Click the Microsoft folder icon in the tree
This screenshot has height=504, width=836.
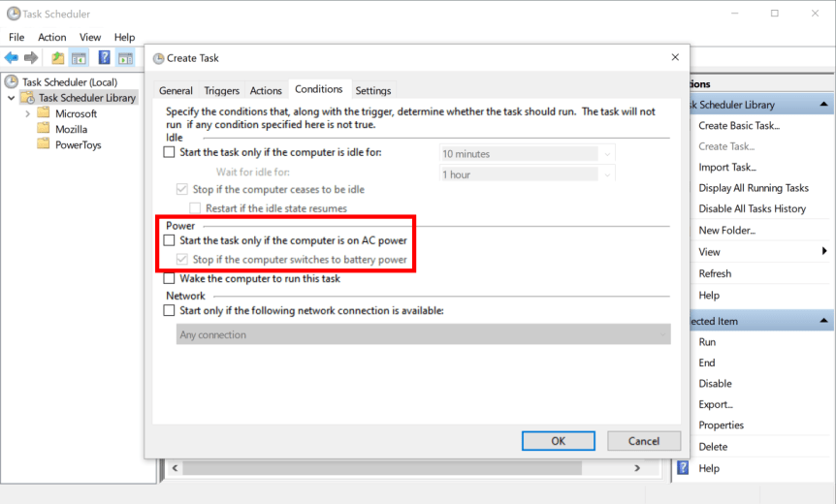44,113
